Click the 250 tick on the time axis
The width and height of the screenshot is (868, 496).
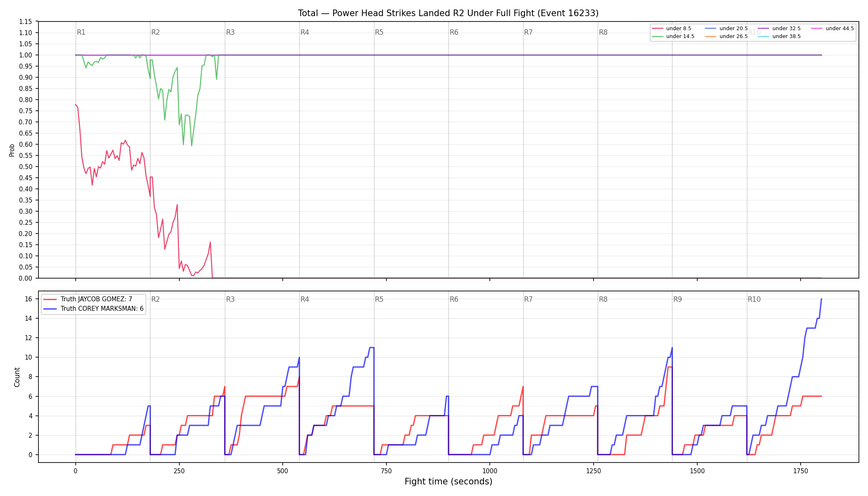point(179,471)
